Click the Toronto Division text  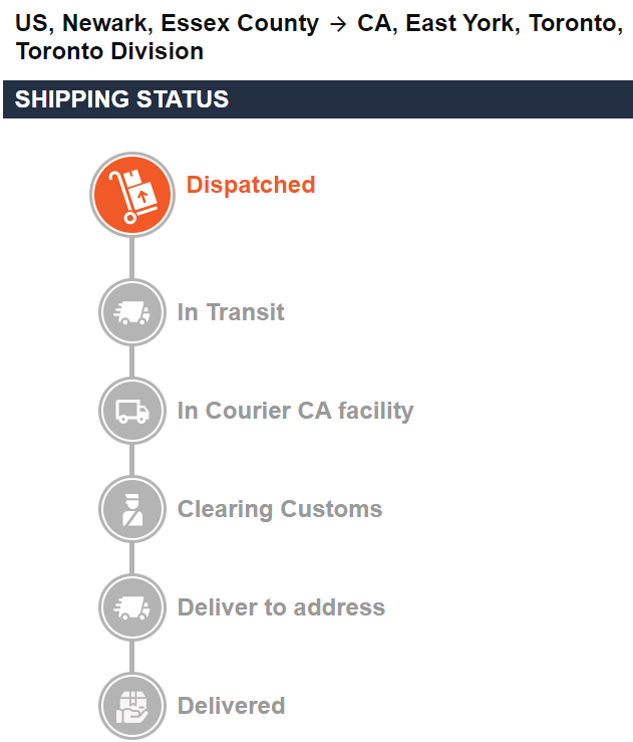click(110, 51)
